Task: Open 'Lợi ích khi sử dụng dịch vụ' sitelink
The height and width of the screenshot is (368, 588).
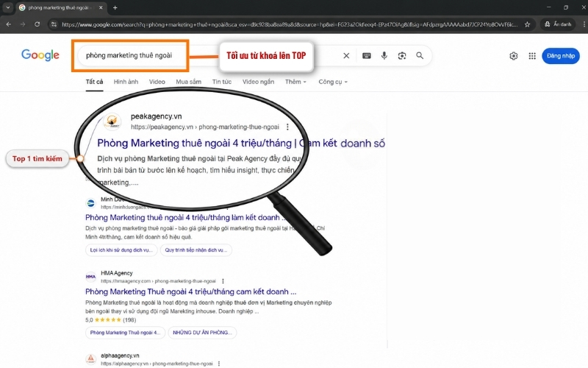Action: coord(121,250)
